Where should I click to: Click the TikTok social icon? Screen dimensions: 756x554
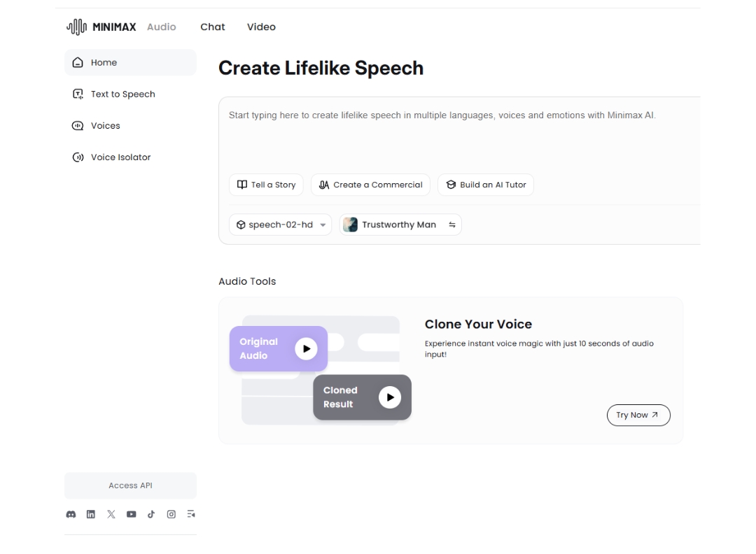pyautogui.click(x=150, y=514)
